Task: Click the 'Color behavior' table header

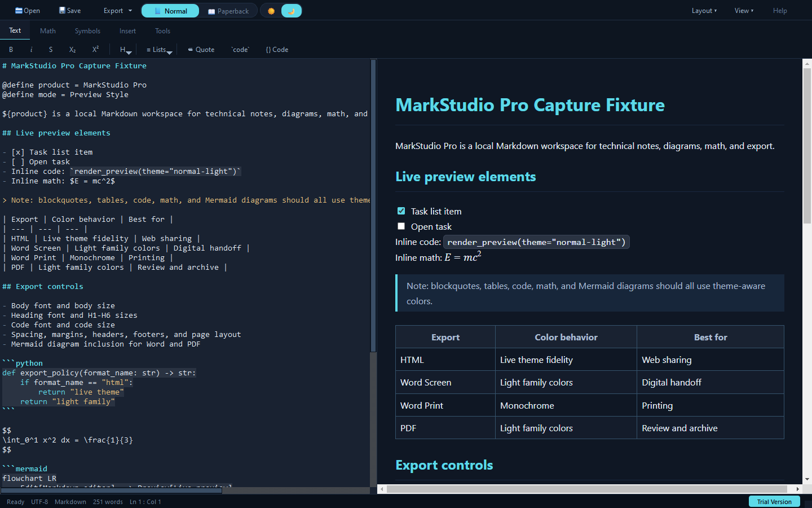Action: [x=566, y=337]
